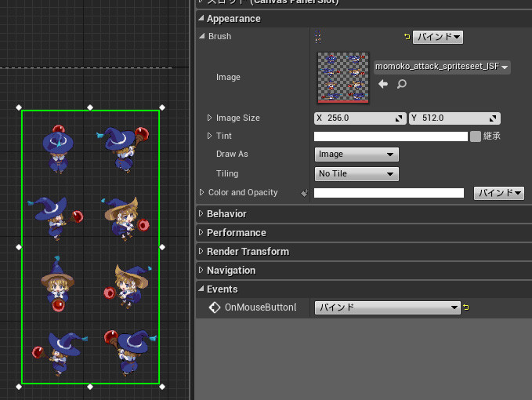Select the top-center resize handle

point(90,107)
